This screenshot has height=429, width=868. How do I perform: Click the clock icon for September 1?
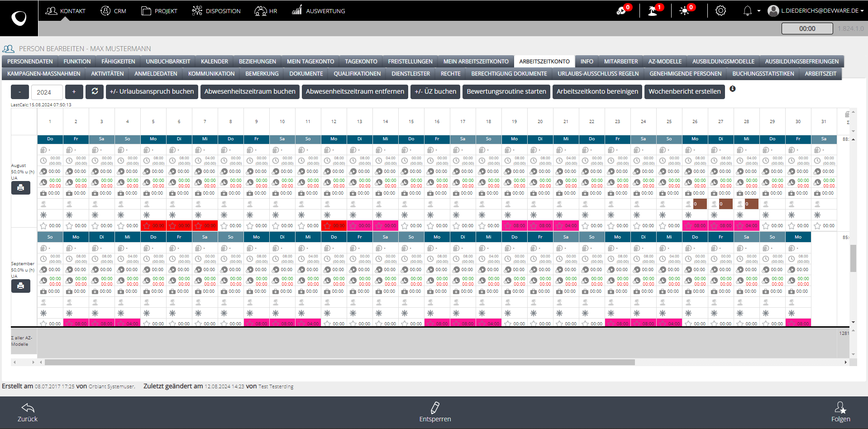pyautogui.click(x=43, y=259)
